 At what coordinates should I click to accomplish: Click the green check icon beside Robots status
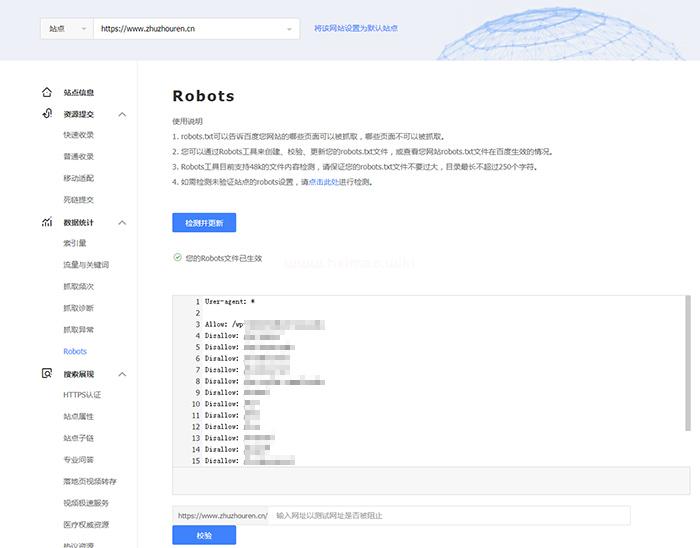click(x=177, y=258)
